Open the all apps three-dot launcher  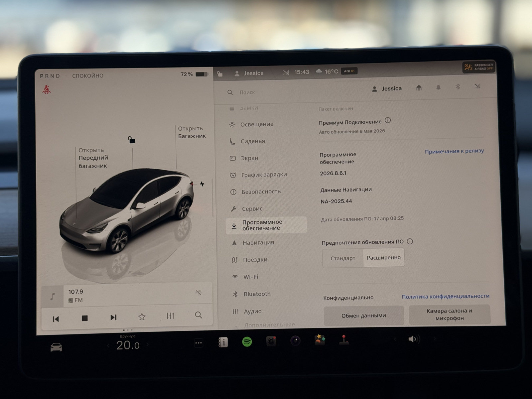199,343
